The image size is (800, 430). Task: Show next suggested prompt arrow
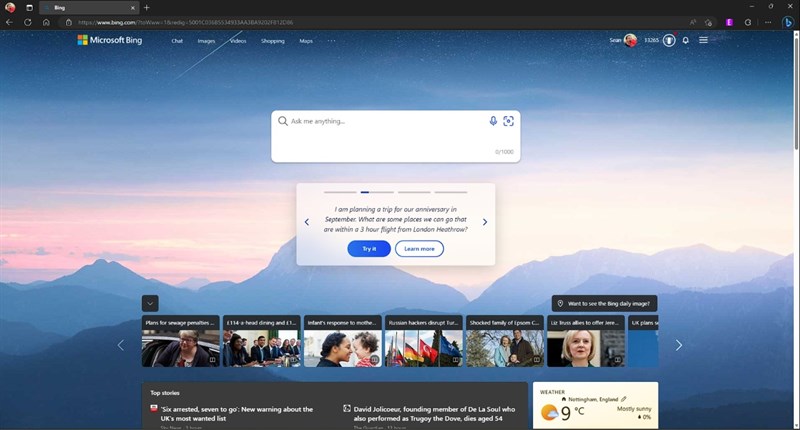485,222
